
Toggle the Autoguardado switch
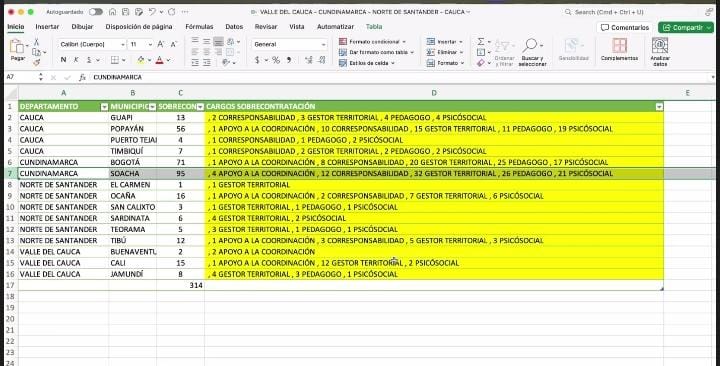tap(96, 12)
